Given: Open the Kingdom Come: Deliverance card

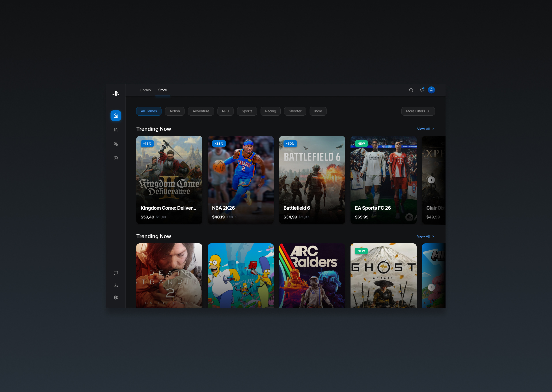Looking at the screenshot, I should (169, 180).
